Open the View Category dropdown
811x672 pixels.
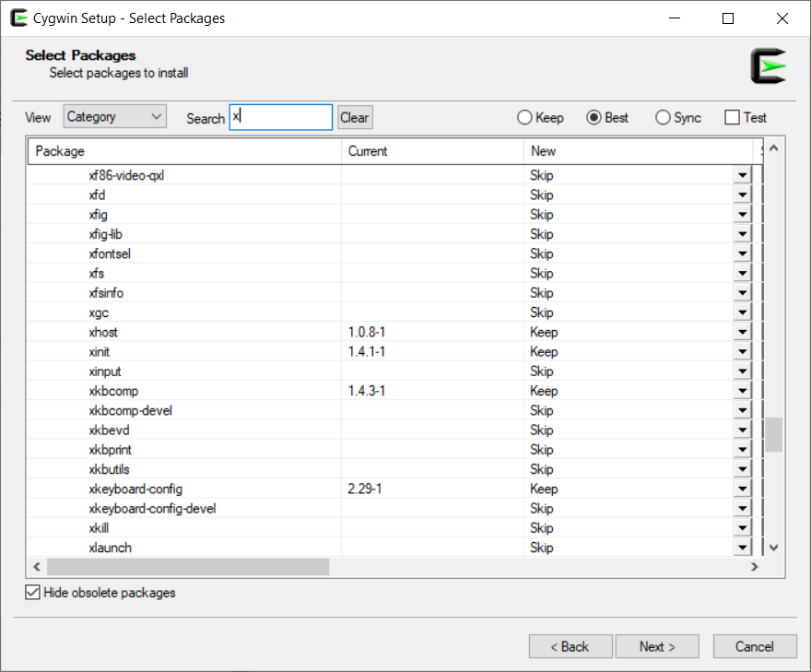[x=115, y=116]
